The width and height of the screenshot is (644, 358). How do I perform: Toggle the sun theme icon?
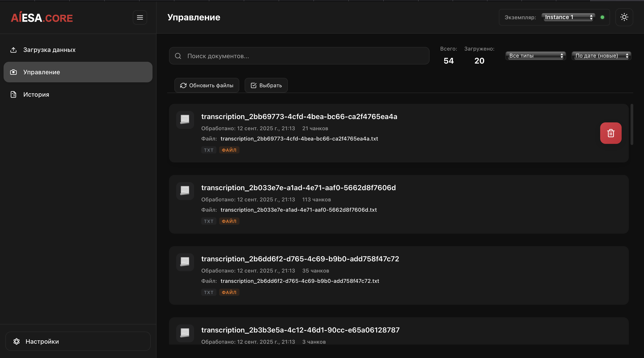tap(624, 17)
